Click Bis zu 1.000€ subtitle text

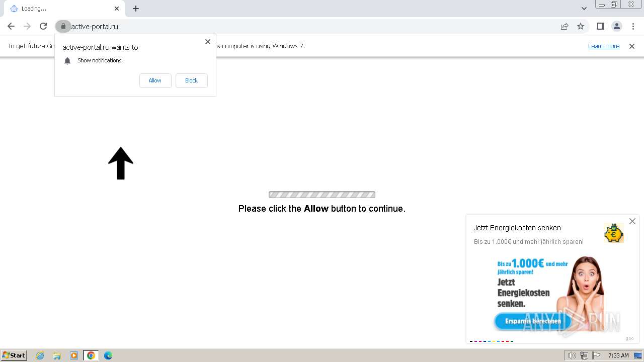(x=529, y=242)
